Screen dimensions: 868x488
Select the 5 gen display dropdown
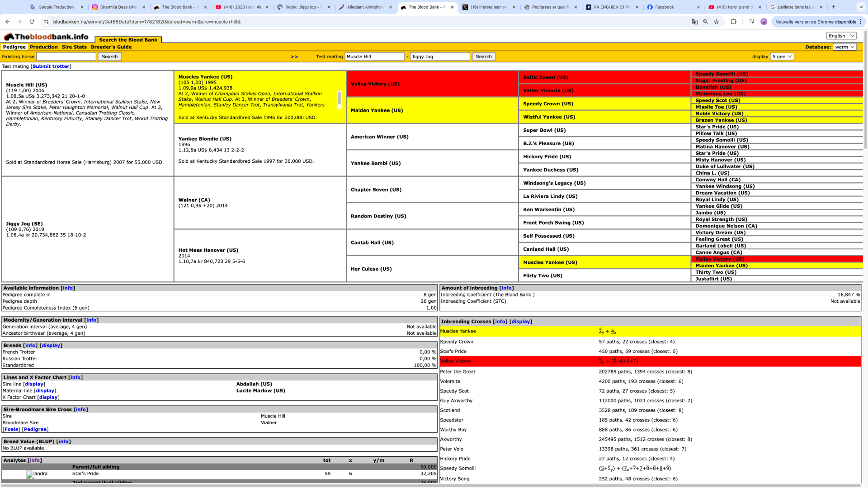point(782,56)
